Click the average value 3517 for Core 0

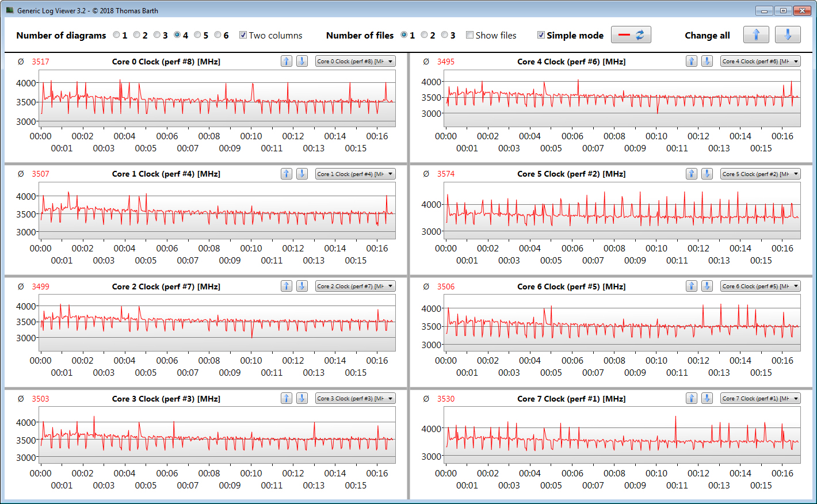40,62
